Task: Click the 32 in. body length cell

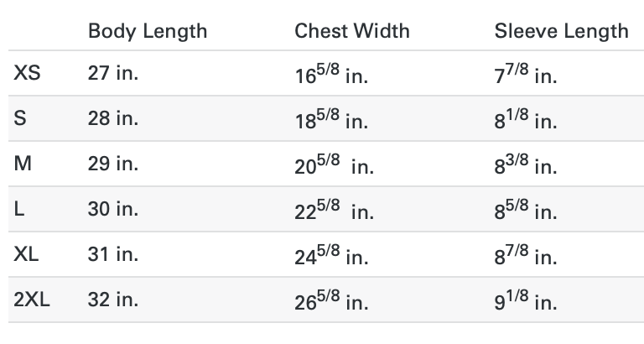Action: (x=113, y=299)
